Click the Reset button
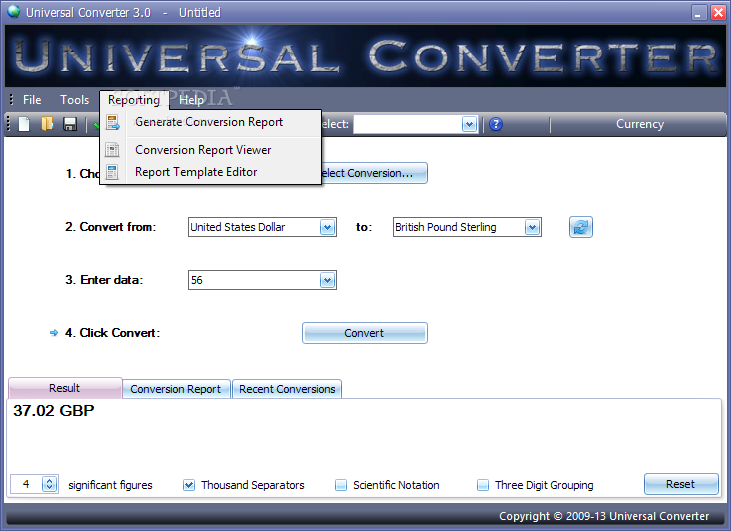 click(681, 484)
